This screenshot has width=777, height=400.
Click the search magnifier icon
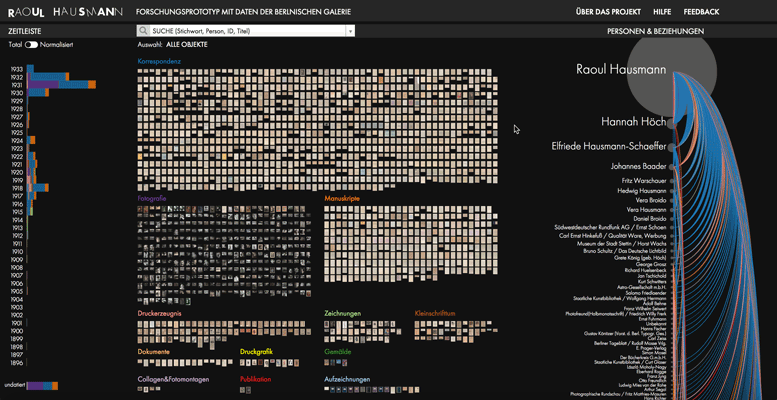144,31
